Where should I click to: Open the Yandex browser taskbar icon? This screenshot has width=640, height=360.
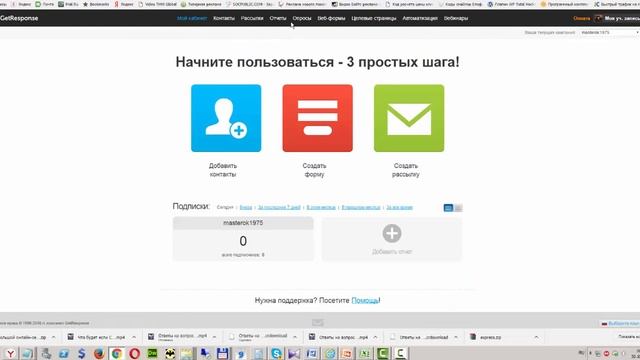[x=10, y=353]
